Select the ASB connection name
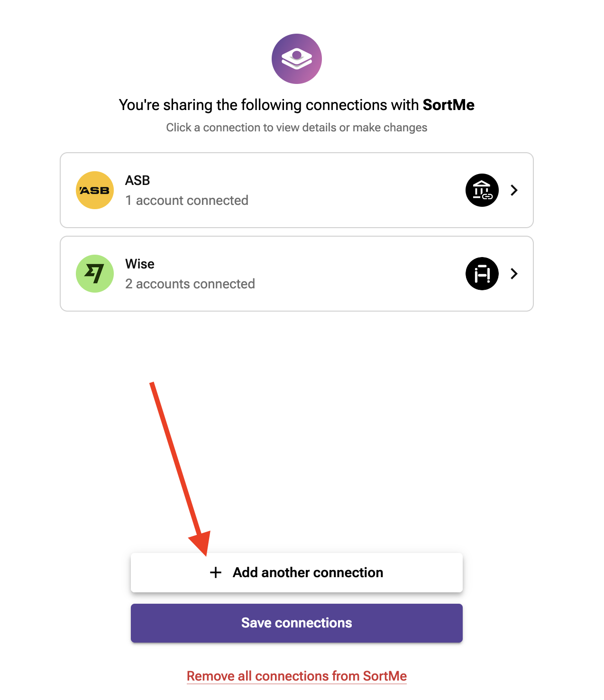Image resolution: width=604 pixels, height=700 pixels. pos(137,180)
